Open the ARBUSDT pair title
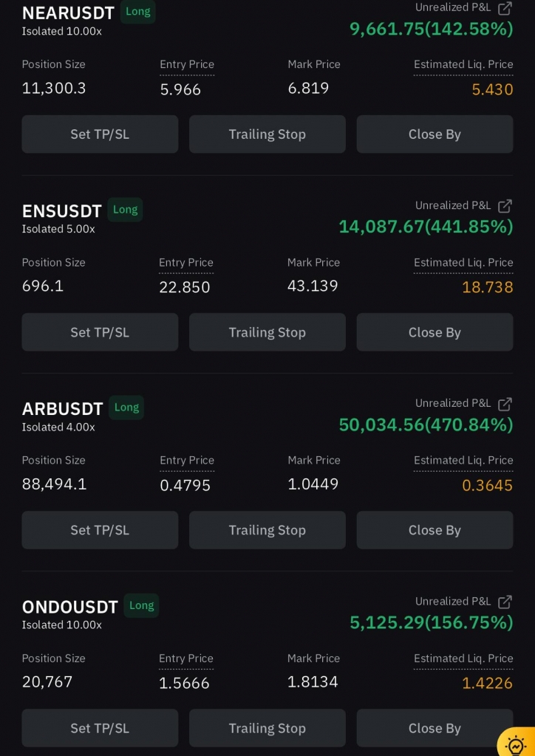535x756 pixels. point(63,409)
